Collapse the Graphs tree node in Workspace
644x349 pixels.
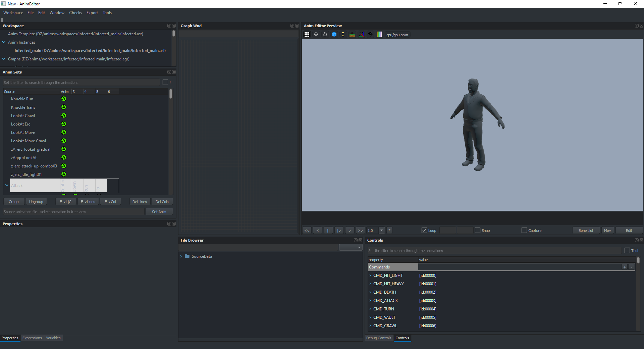(x=4, y=59)
